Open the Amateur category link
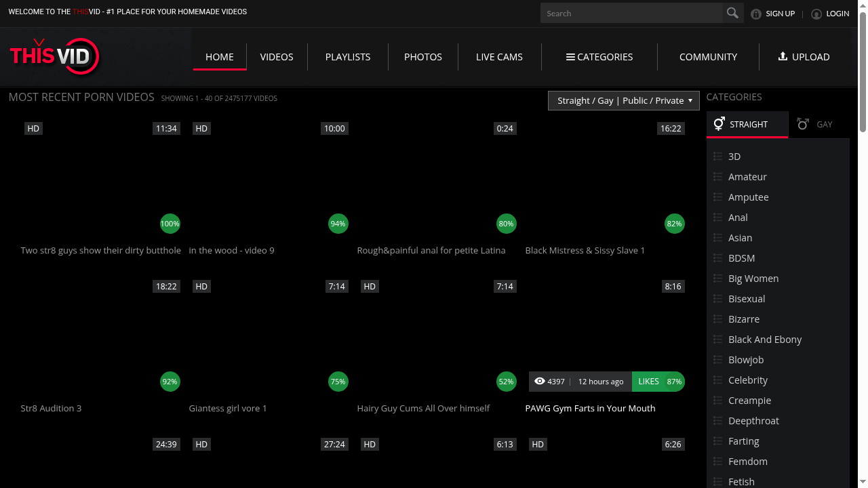 point(747,177)
